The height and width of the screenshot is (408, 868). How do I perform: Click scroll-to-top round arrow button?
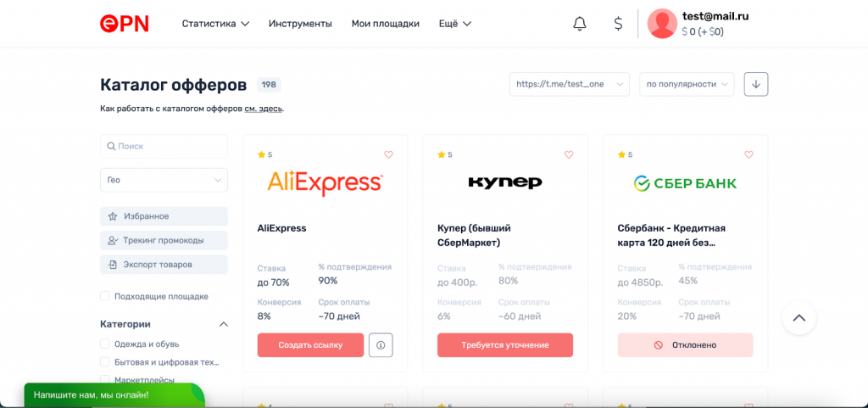pyautogui.click(x=798, y=318)
